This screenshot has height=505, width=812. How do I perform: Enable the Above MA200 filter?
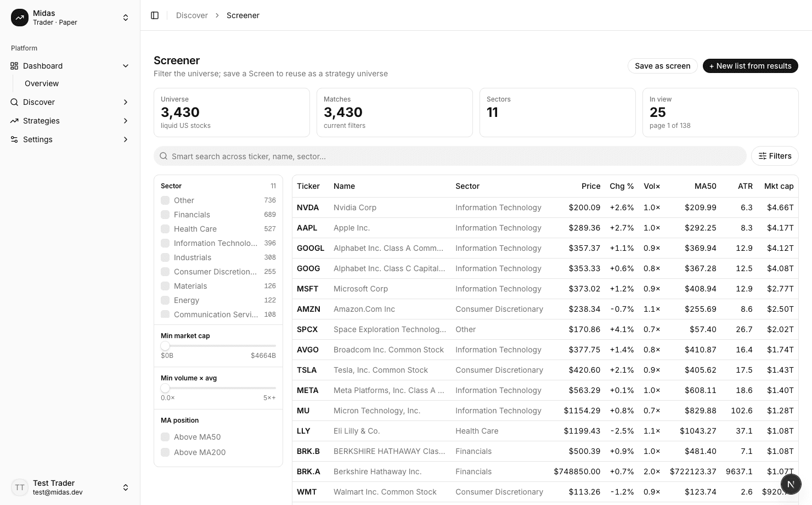(x=165, y=452)
